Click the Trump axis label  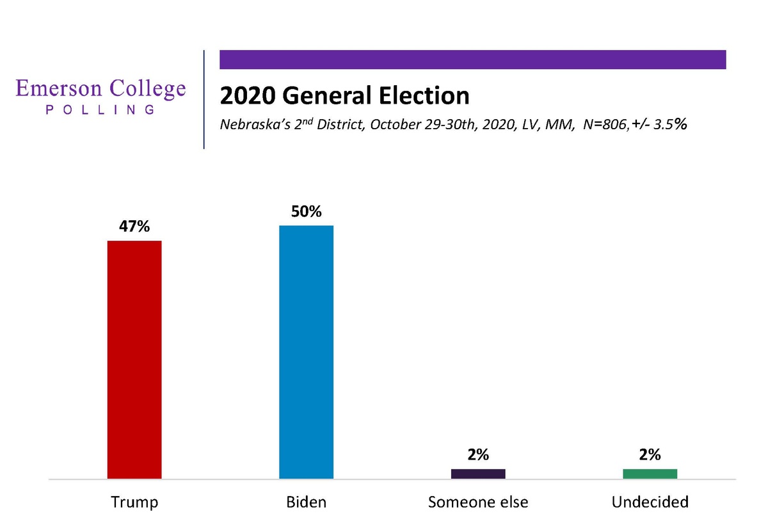134,502
